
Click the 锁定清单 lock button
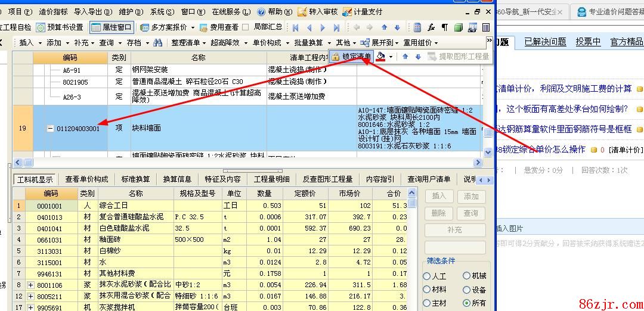(x=352, y=57)
